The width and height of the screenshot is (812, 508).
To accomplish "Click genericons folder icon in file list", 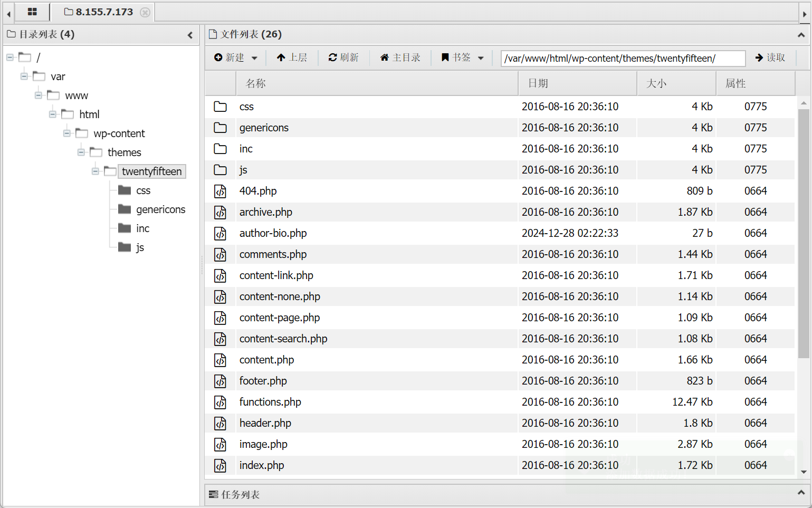I will [x=220, y=128].
